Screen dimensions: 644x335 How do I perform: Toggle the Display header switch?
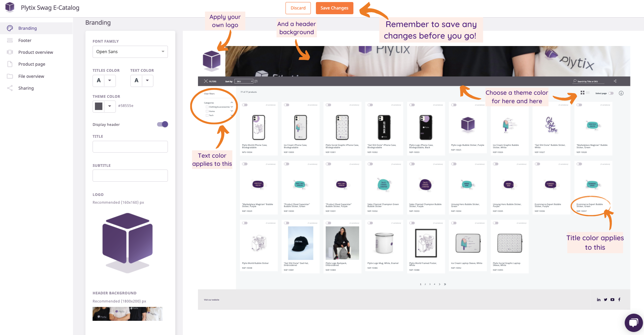pyautogui.click(x=163, y=124)
